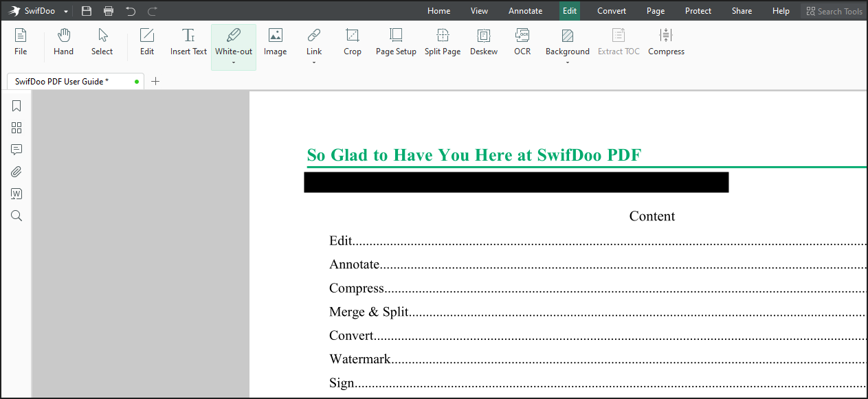
Task: Add a new document tab
Action: pyautogui.click(x=155, y=81)
